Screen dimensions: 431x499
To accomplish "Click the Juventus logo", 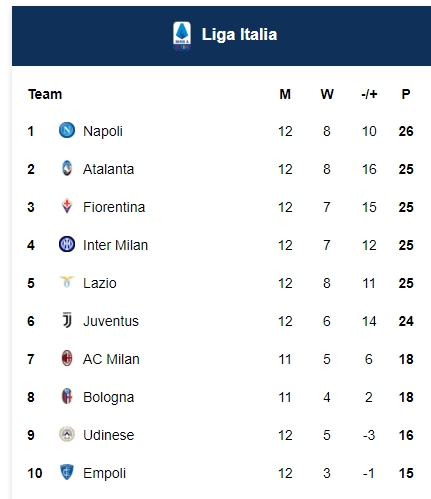I will [x=67, y=320].
